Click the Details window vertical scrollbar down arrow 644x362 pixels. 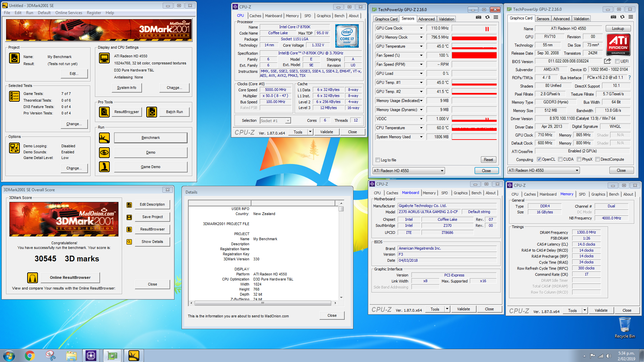[341, 297]
